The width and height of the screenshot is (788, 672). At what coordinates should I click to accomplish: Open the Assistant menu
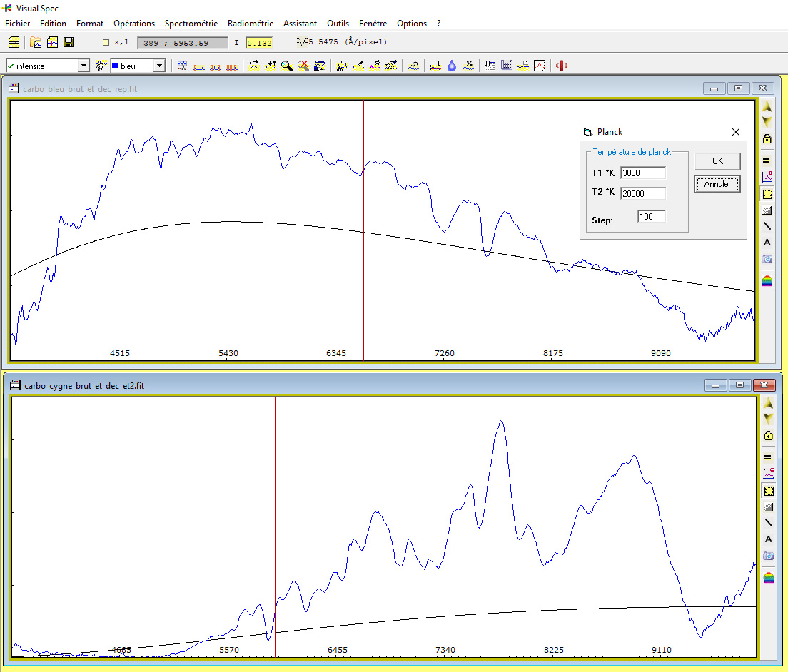point(300,24)
